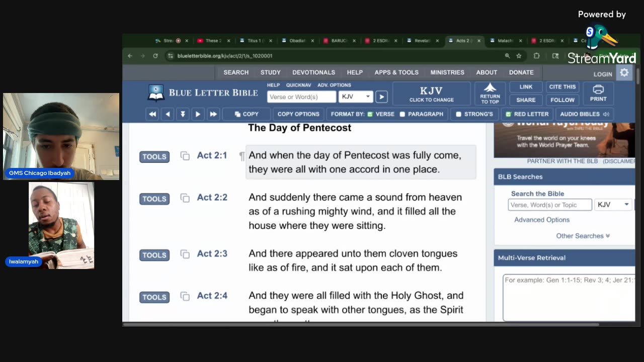The height and width of the screenshot is (362, 644).
Task: Click KJV Click to Change version selector
Action: [431, 94]
